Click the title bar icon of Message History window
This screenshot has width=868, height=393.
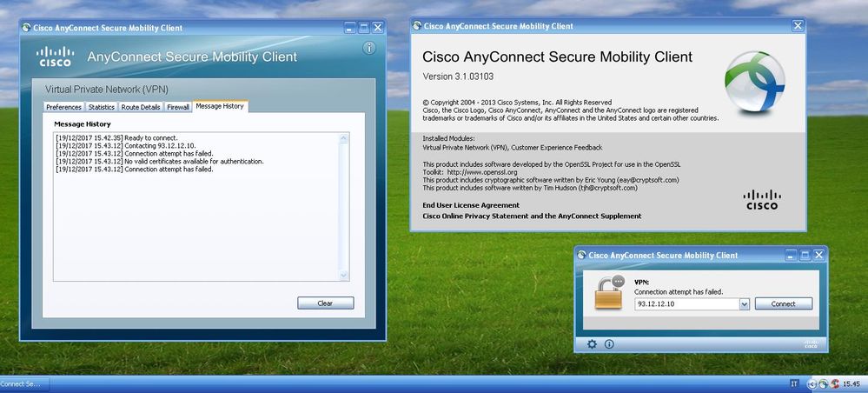coord(26,28)
